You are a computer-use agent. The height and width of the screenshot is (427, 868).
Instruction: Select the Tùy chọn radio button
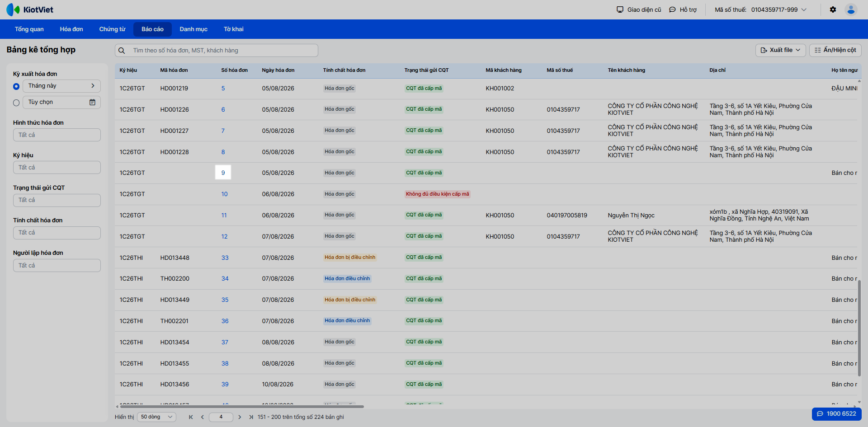click(16, 103)
